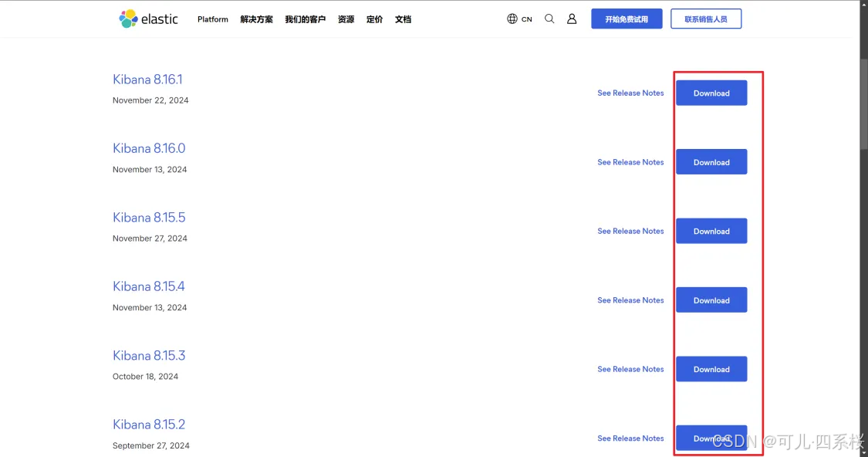The height and width of the screenshot is (457, 868).
Task: Click the 开始免费试用 button
Action: tap(627, 19)
